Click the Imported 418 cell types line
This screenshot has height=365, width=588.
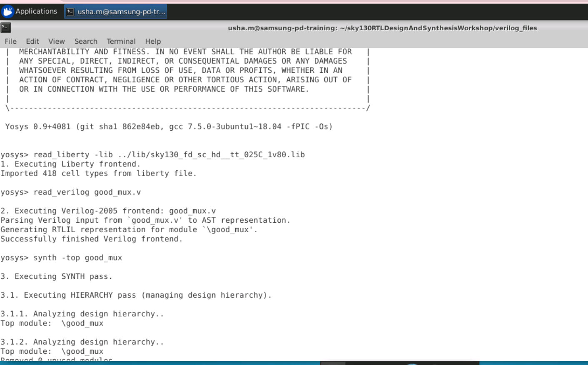pyautogui.click(x=98, y=173)
